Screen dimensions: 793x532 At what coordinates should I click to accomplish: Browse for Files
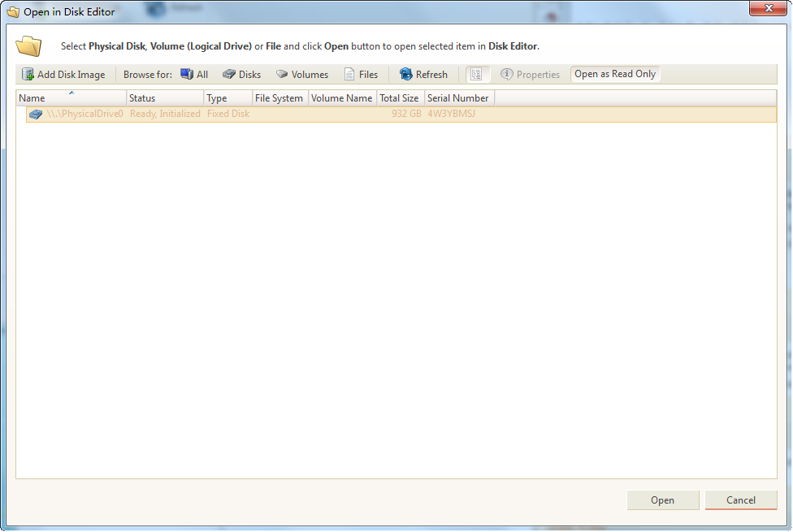tap(360, 74)
